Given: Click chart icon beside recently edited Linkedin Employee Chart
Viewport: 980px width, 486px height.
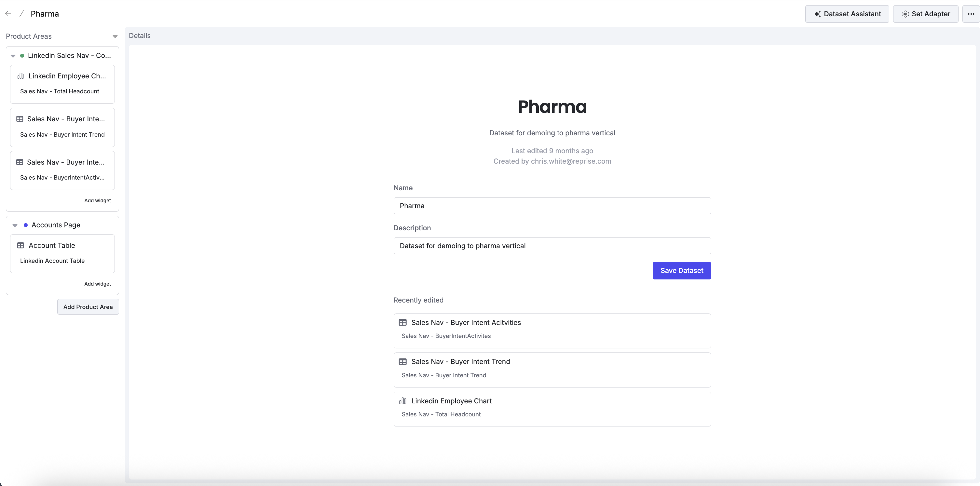Looking at the screenshot, I should [x=402, y=401].
